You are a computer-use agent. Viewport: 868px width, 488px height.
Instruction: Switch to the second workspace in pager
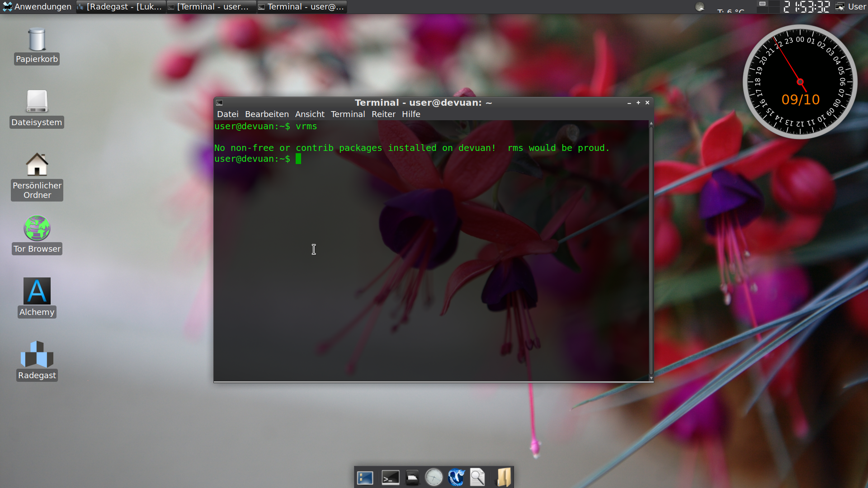tap(774, 4)
